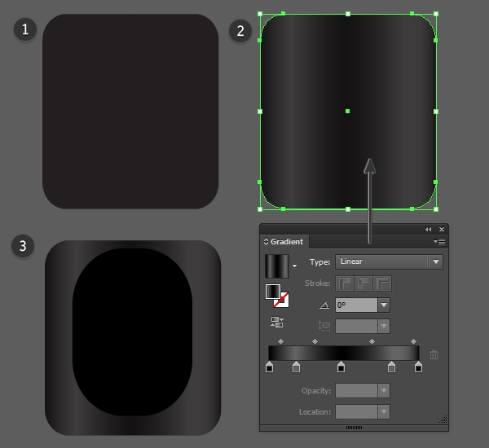Select the second midpoint diamond above slider
489x448 pixels.
pyautogui.click(x=315, y=341)
